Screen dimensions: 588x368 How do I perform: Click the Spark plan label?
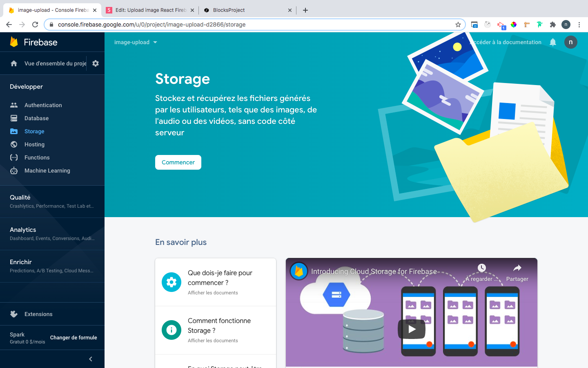tap(17, 334)
